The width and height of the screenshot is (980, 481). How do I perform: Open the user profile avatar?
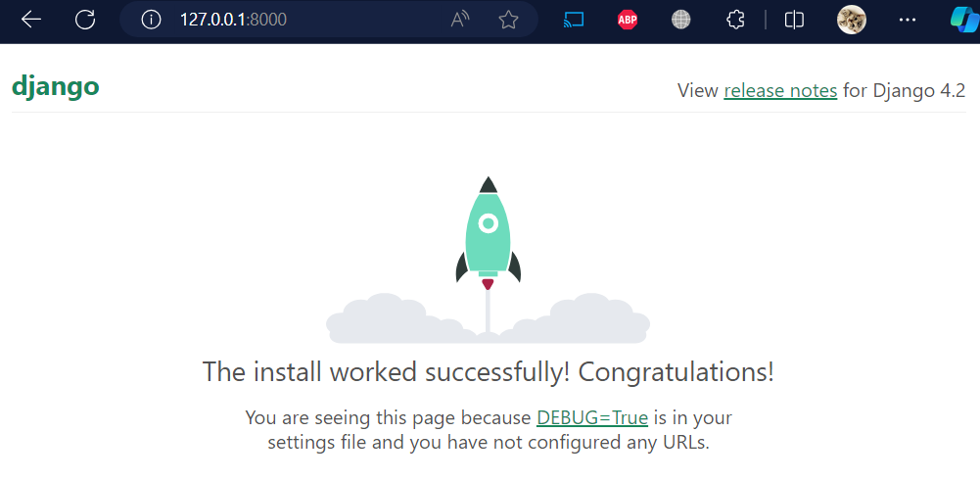coord(851,20)
